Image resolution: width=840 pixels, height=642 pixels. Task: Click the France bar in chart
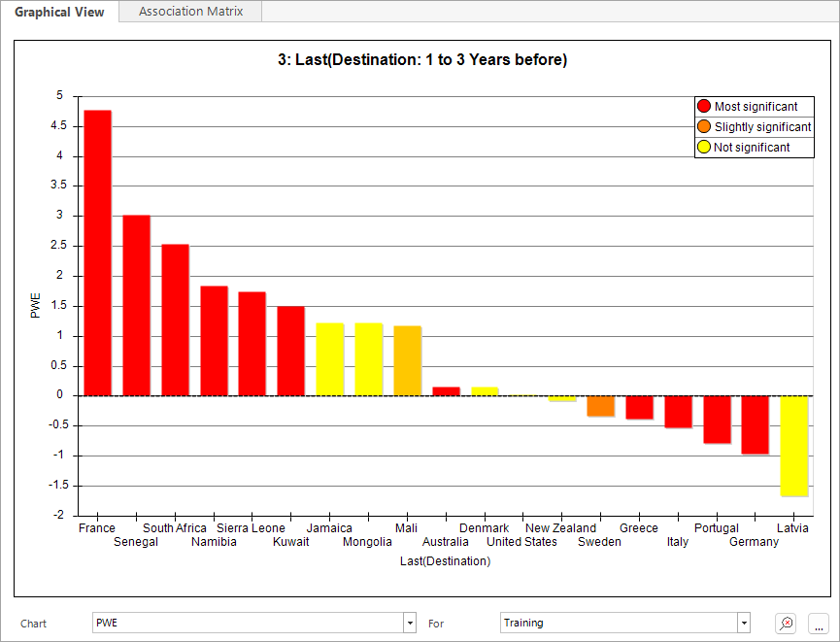click(97, 253)
